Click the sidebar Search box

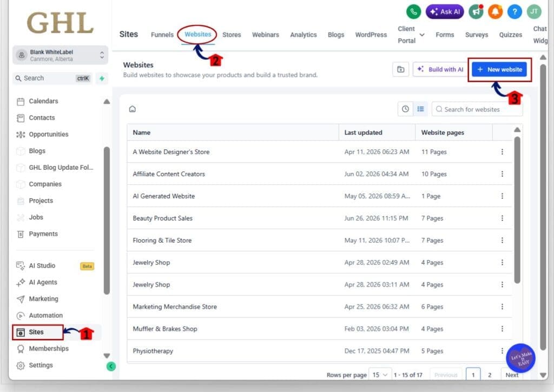coord(52,78)
